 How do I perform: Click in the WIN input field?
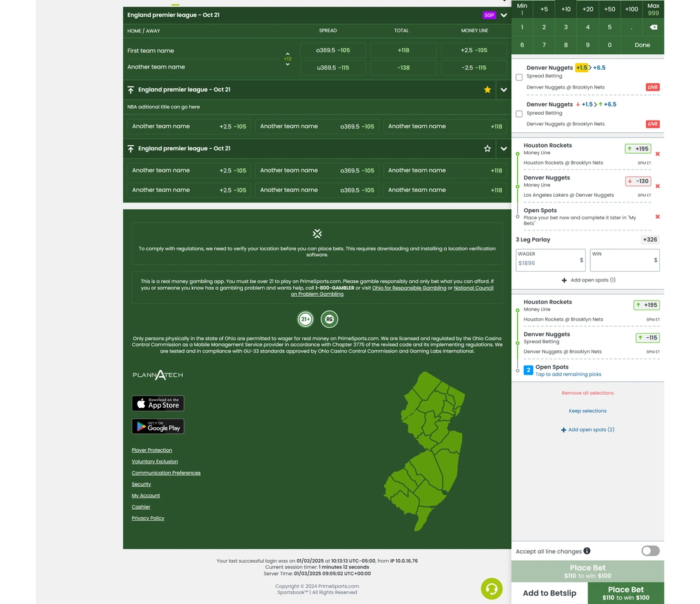624,260
